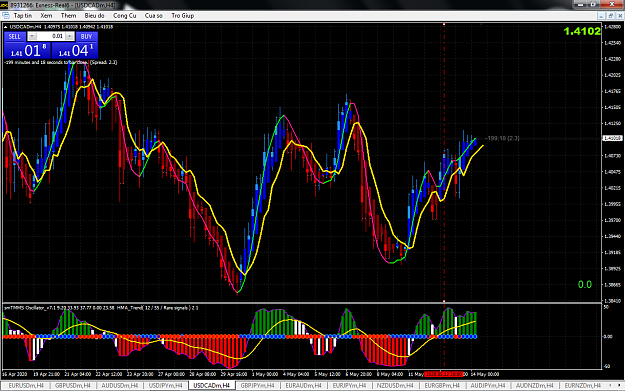Open the Tro Giup menu
Image resolution: width=625 pixels, height=391 pixels.
click(x=183, y=16)
